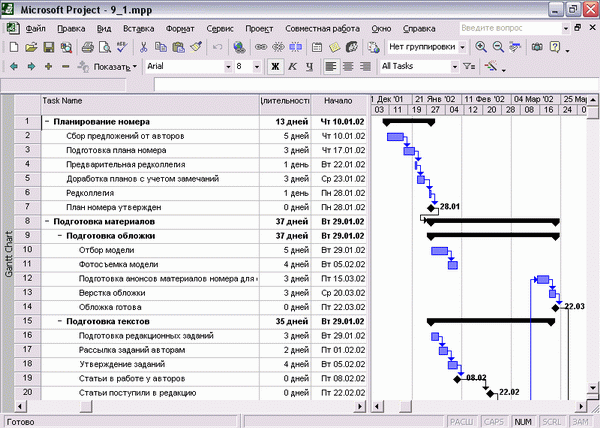Open the Вставка menu

click(x=139, y=29)
